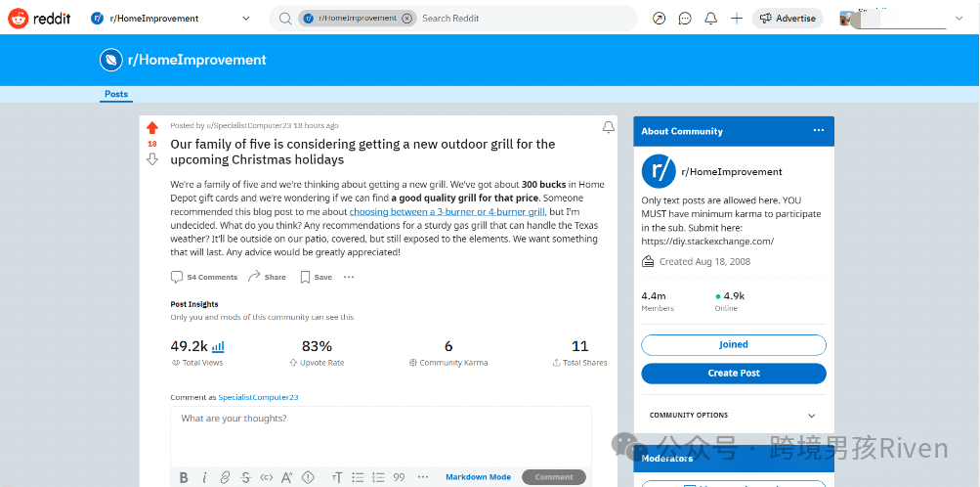Open the 3-burner or 4-burner grill link
Viewport: 980px width, 487px height.
pos(447,211)
